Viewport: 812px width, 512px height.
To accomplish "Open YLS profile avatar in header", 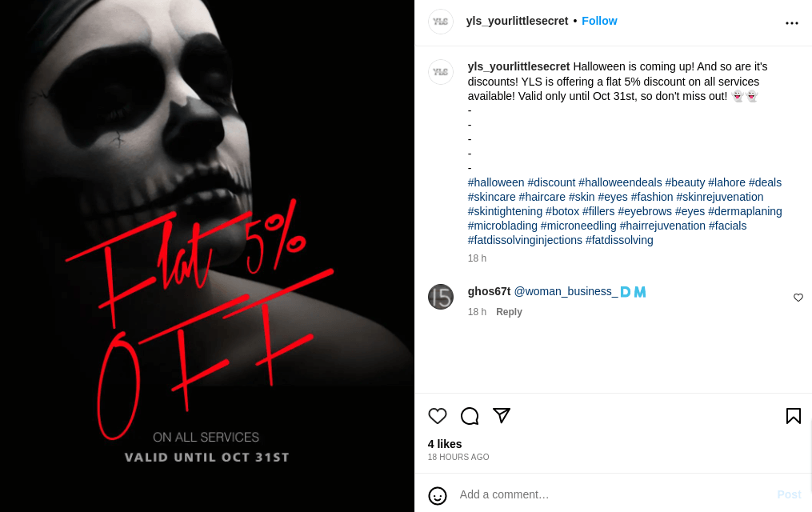I will click(441, 22).
